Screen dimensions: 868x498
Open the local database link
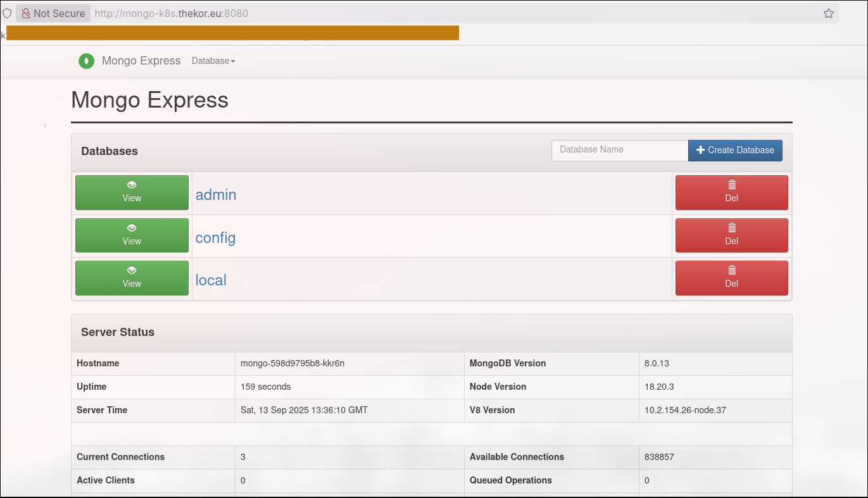(x=211, y=280)
